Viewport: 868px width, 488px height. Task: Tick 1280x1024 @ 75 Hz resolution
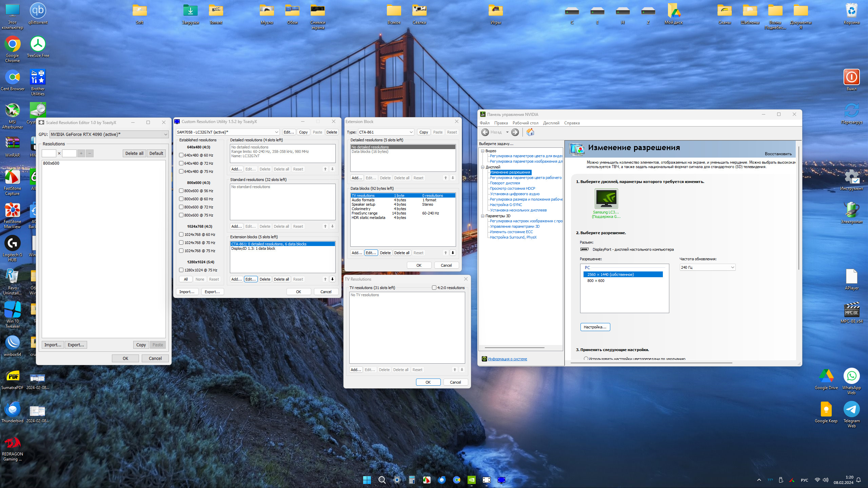[181, 270]
